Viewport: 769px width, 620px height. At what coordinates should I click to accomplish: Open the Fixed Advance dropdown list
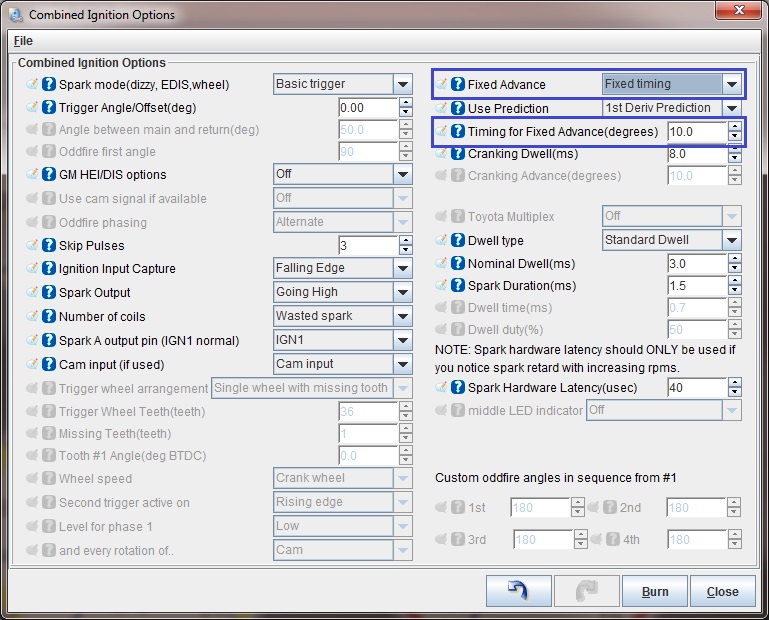[731, 85]
